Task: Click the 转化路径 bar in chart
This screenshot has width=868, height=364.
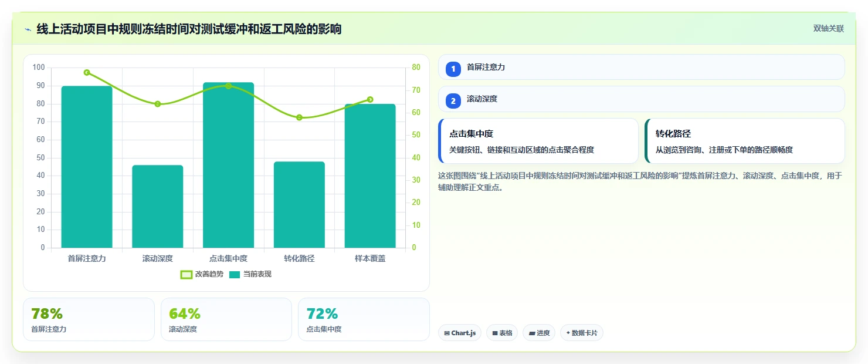Action: pyautogui.click(x=299, y=205)
